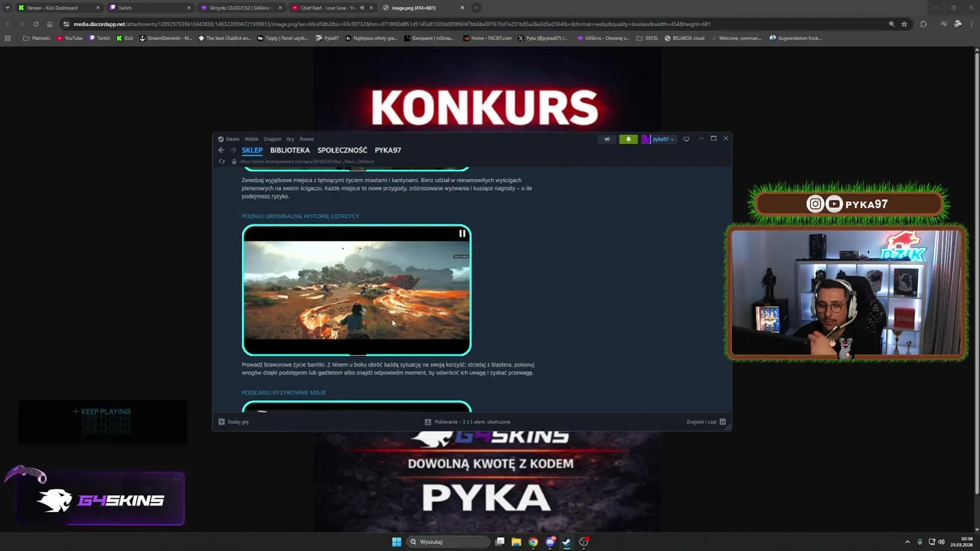Open the Znajomi menu in Steam
This screenshot has width=980, height=551.
click(x=273, y=139)
